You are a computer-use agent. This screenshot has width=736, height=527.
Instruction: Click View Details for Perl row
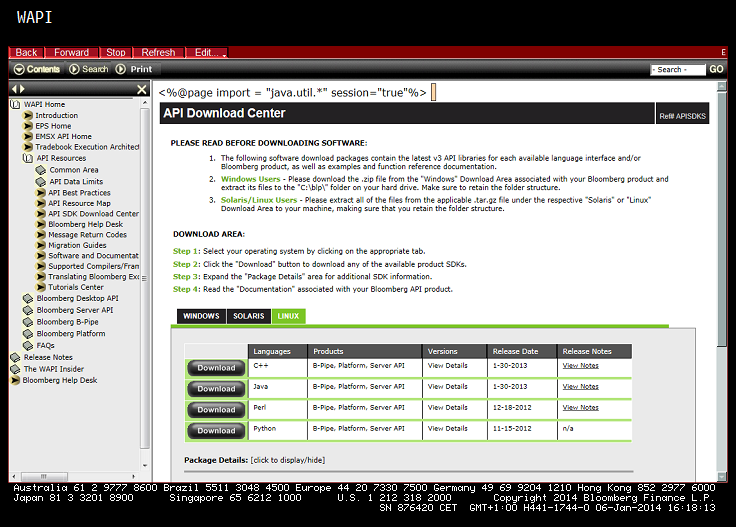coord(447,408)
